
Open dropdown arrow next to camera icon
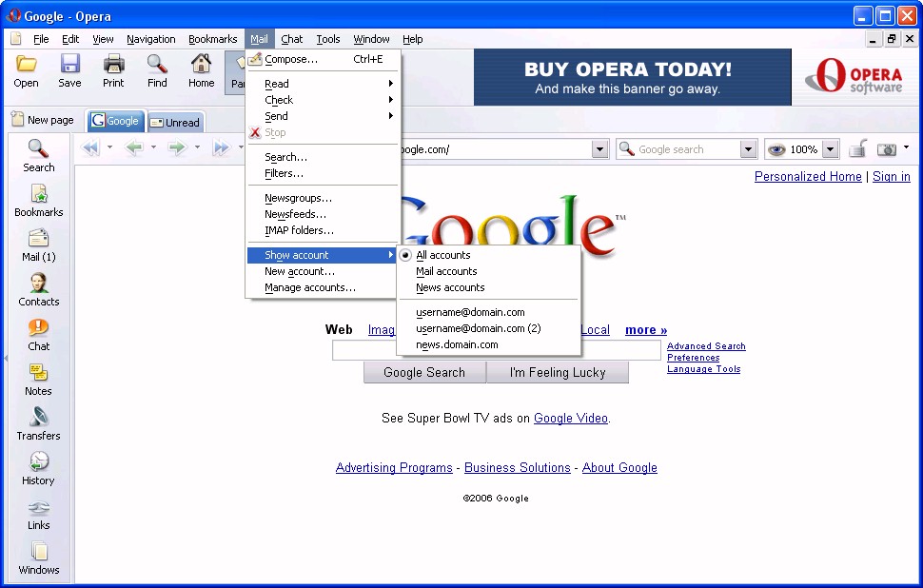906,147
